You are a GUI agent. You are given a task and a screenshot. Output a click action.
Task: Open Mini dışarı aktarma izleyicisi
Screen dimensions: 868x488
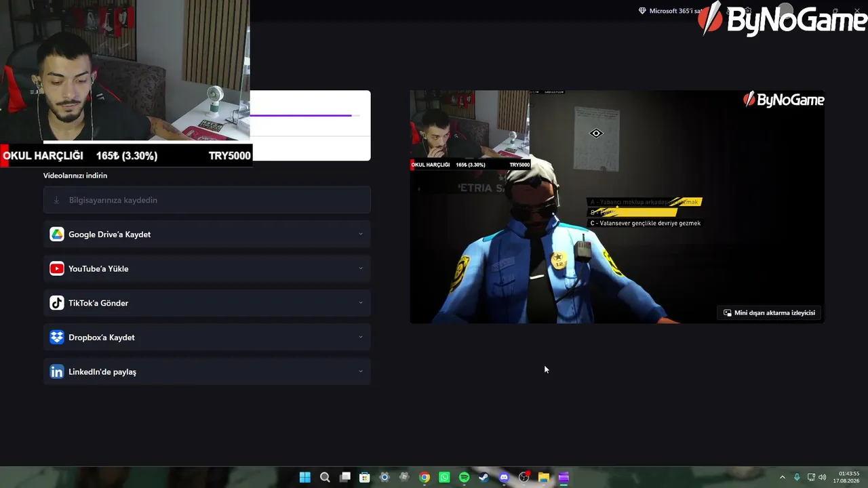tap(770, 312)
